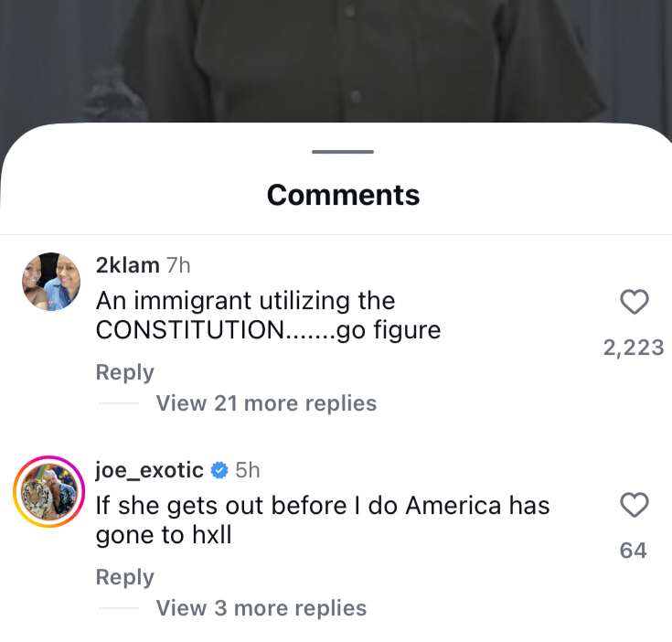Open the joe_exotic username link
This screenshot has height=642, width=672.
click(x=149, y=470)
